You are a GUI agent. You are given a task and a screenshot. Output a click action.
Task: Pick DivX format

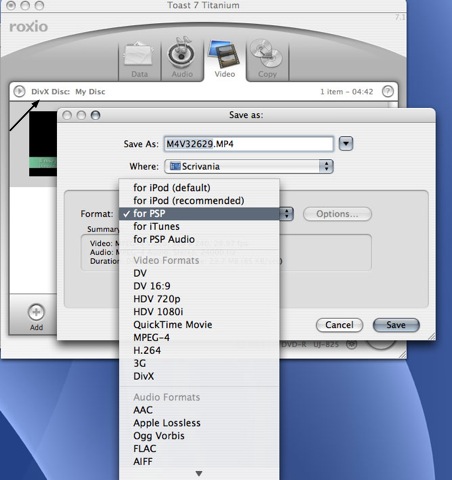199,376
